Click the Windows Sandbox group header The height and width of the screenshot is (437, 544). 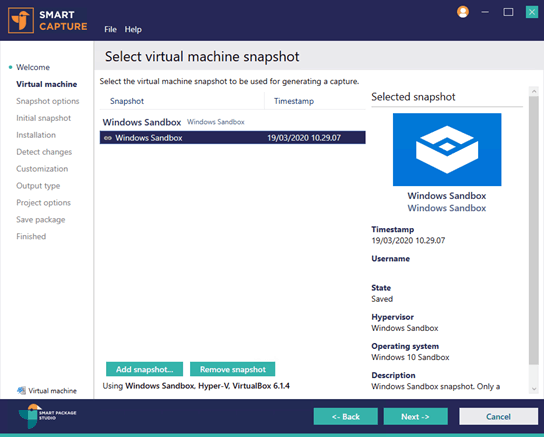click(x=142, y=122)
